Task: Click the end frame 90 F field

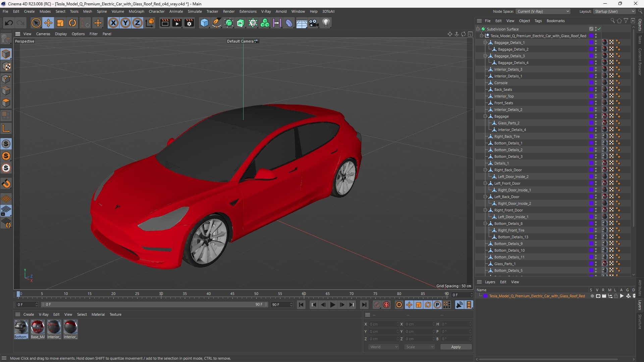Action: point(282,305)
